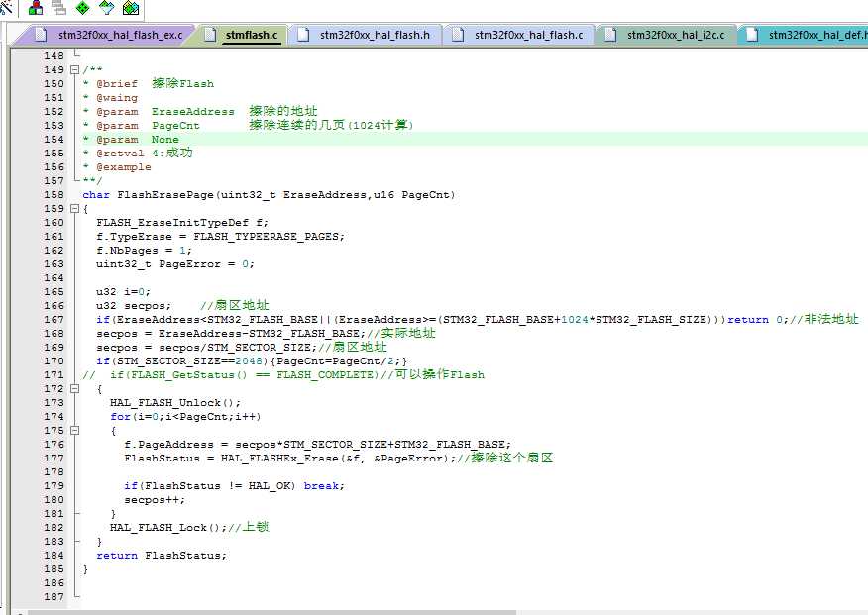868x615 pixels.
Task: Click line number 184 in gutter
Action: tap(54, 556)
